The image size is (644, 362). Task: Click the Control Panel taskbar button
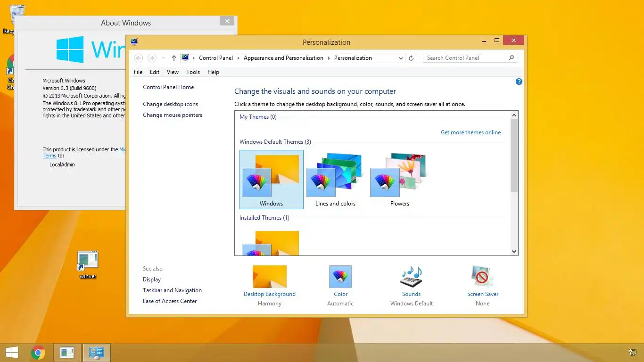point(97,353)
